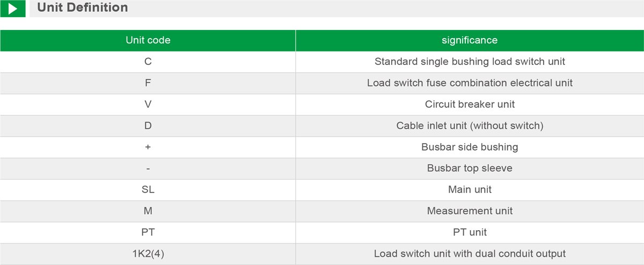Image resolution: width=644 pixels, height=265 pixels.
Task: Click the minus sign unit code
Action: [x=148, y=168]
